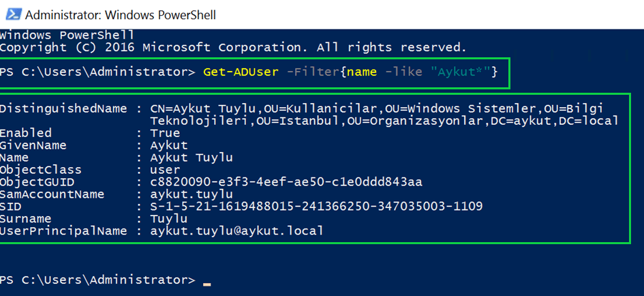
Task: Click the GivenName value Aykut
Action: coord(169,145)
